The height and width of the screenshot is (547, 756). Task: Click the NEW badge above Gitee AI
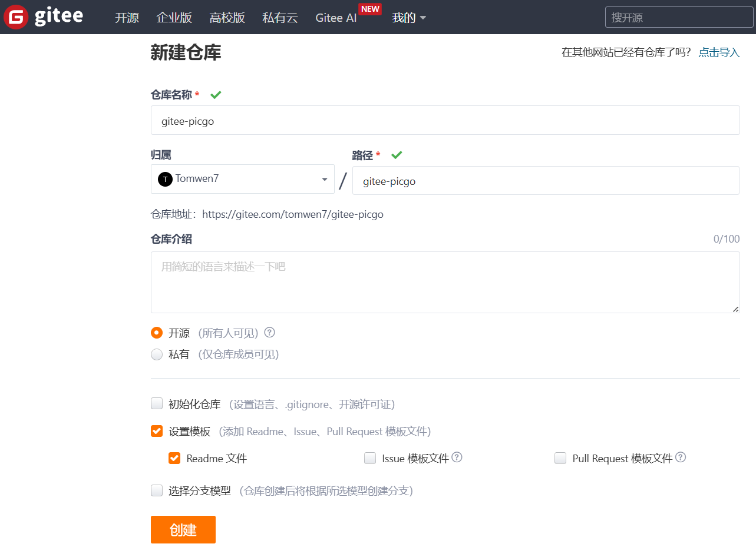pyautogui.click(x=370, y=9)
